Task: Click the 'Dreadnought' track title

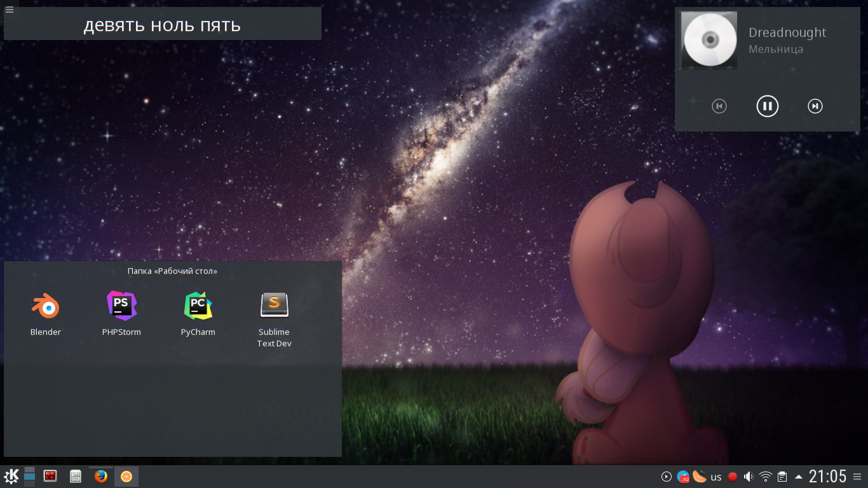Action: pyautogui.click(x=787, y=32)
